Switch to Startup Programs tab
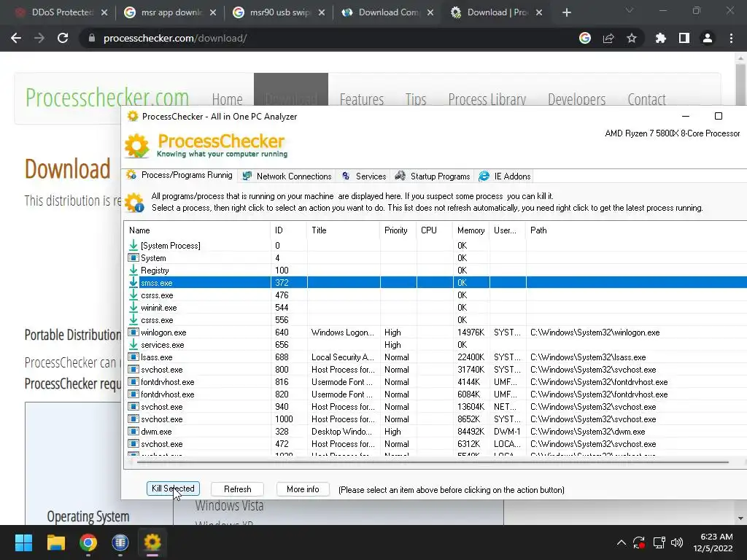The width and height of the screenshot is (747, 560). 433,176
